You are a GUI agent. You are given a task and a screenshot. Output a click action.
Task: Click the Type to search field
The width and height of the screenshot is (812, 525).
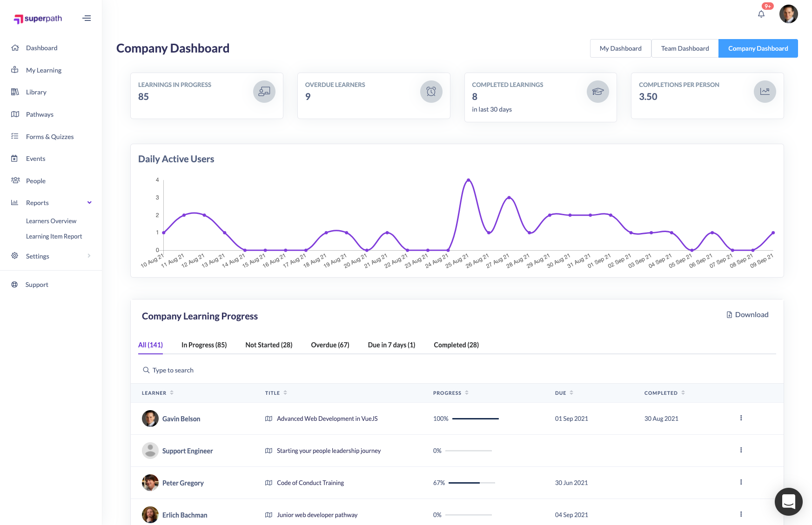(173, 370)
